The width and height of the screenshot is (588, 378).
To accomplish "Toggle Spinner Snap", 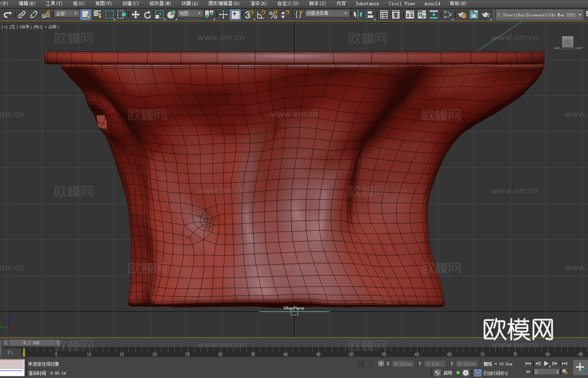I will pos(285,14).
